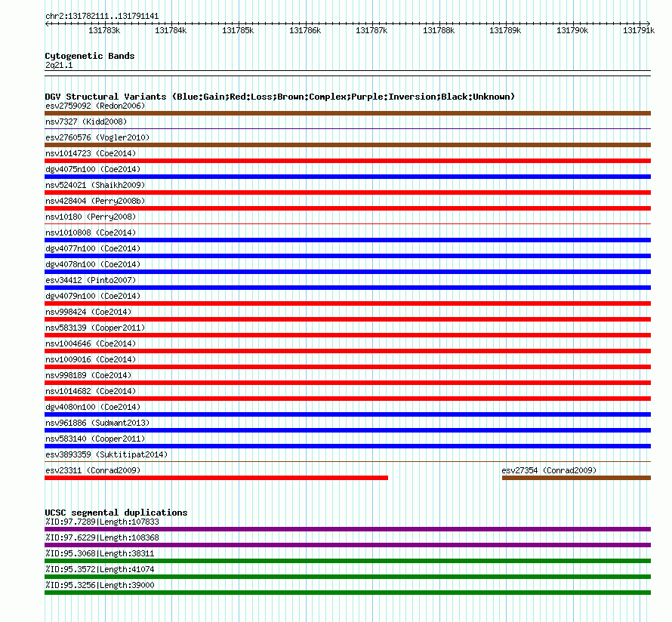Select dgv4078n100 (Coe2014) label
This screenshot has height=622, width=672.
point(93,264)
